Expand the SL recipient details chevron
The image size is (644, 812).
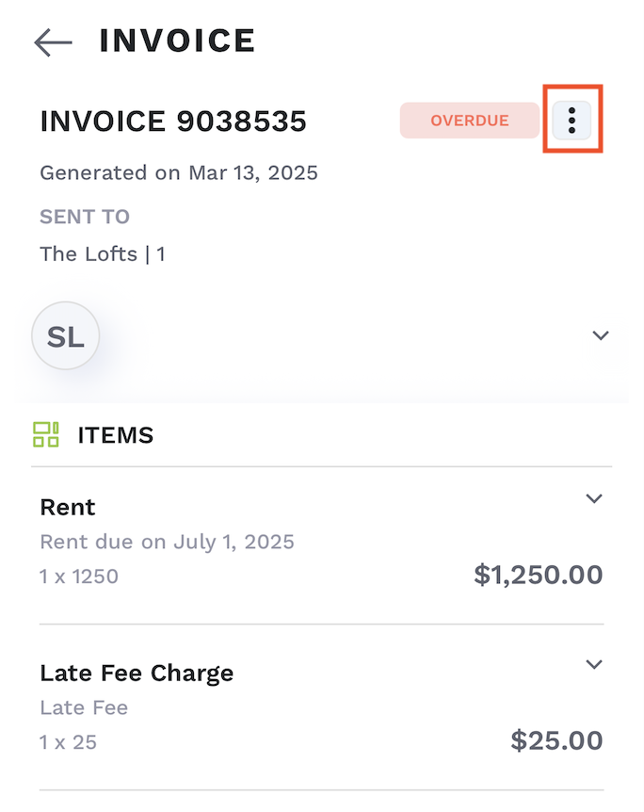[x=601, y=335]
